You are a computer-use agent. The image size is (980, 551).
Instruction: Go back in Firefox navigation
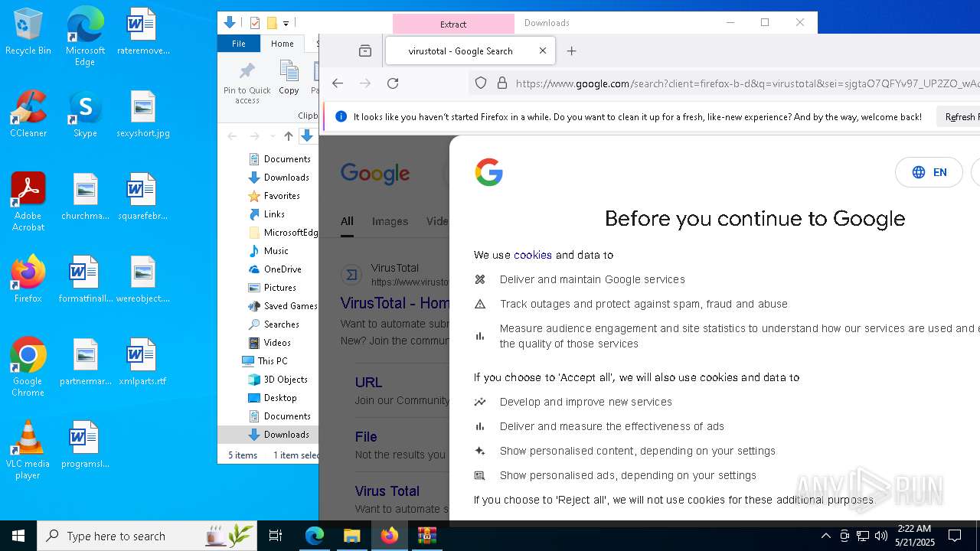338,83
